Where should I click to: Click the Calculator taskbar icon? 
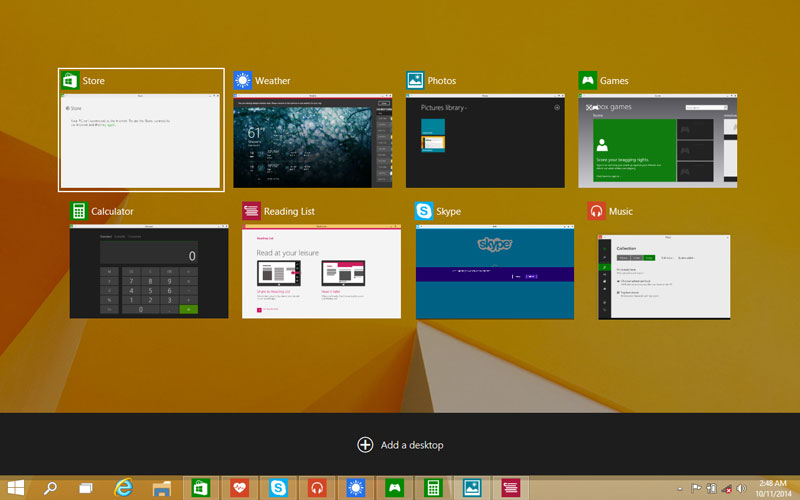pos(433,488)
